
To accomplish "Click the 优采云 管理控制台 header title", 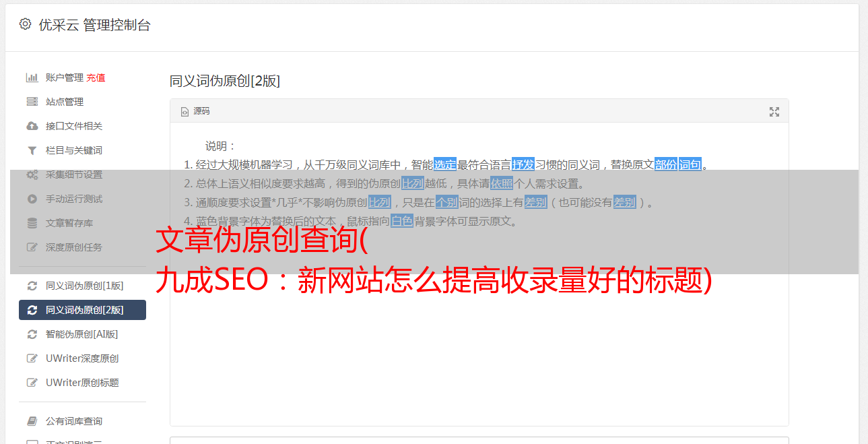I will (x=94, y=25).
